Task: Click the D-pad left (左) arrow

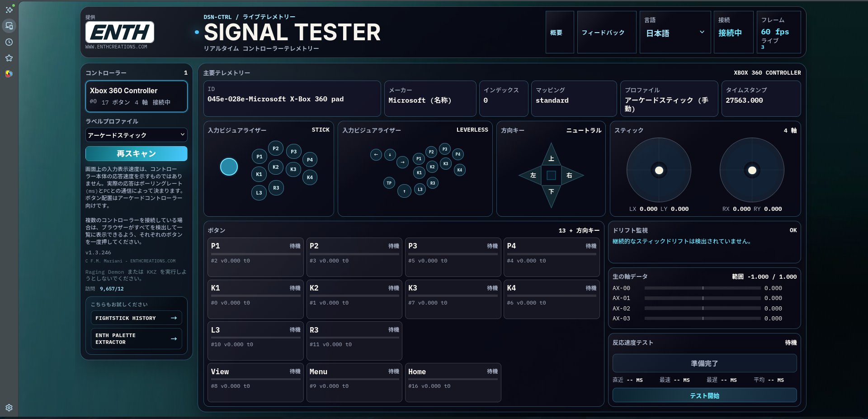Action: 531,175
